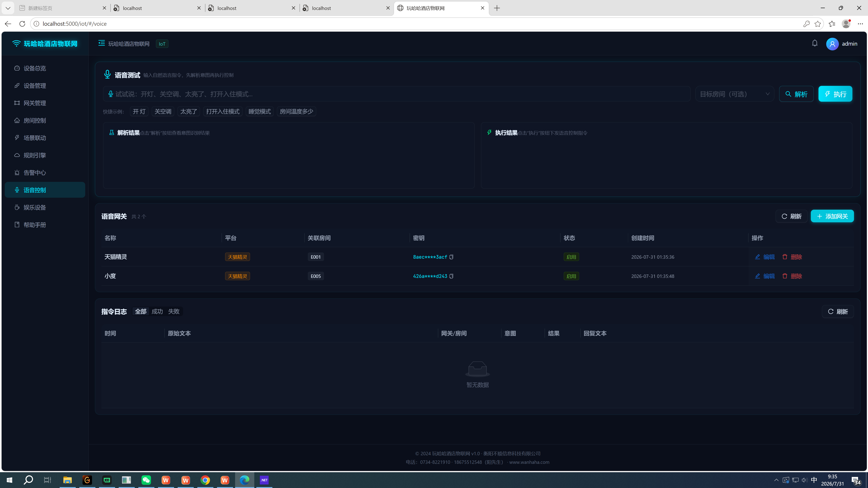868x488 pixels.
Task: Select 语音控制 in the sidebar
Action: click(x=45, y=190)
